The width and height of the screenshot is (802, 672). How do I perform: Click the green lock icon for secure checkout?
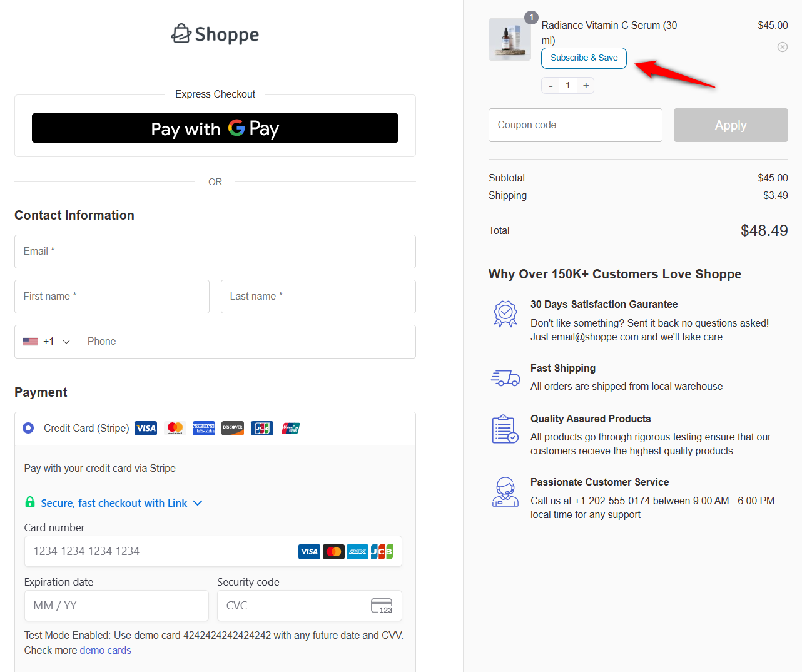tap(29, 502)
